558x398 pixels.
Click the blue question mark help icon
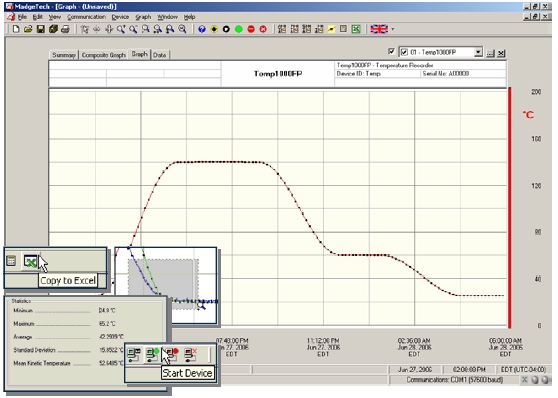(202, 29)
